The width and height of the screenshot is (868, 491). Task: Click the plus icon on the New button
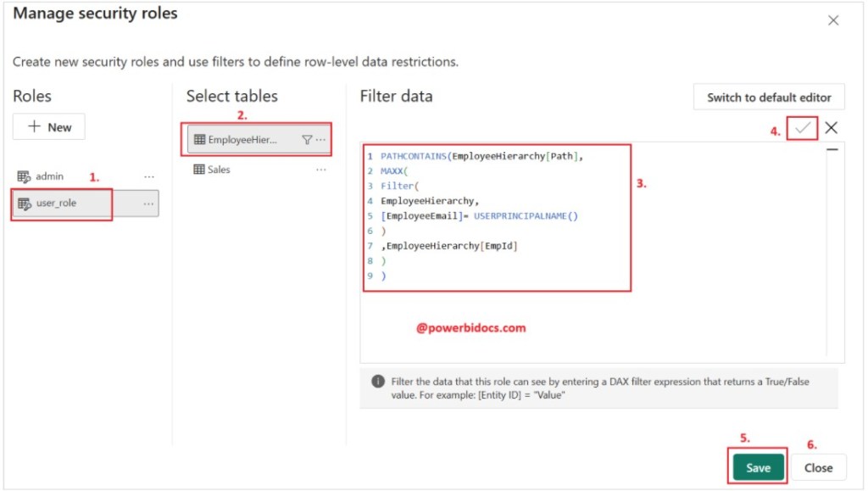(35, 126)
